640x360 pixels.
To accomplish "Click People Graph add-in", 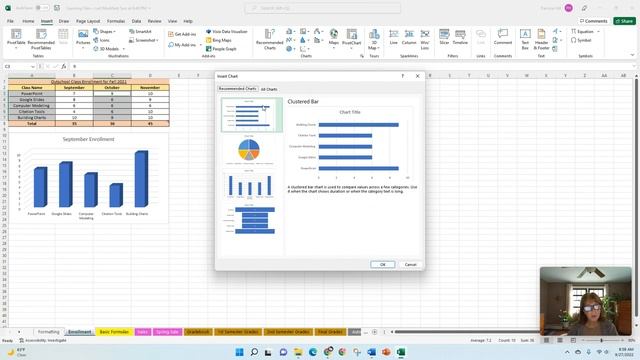I will point(221,49).
